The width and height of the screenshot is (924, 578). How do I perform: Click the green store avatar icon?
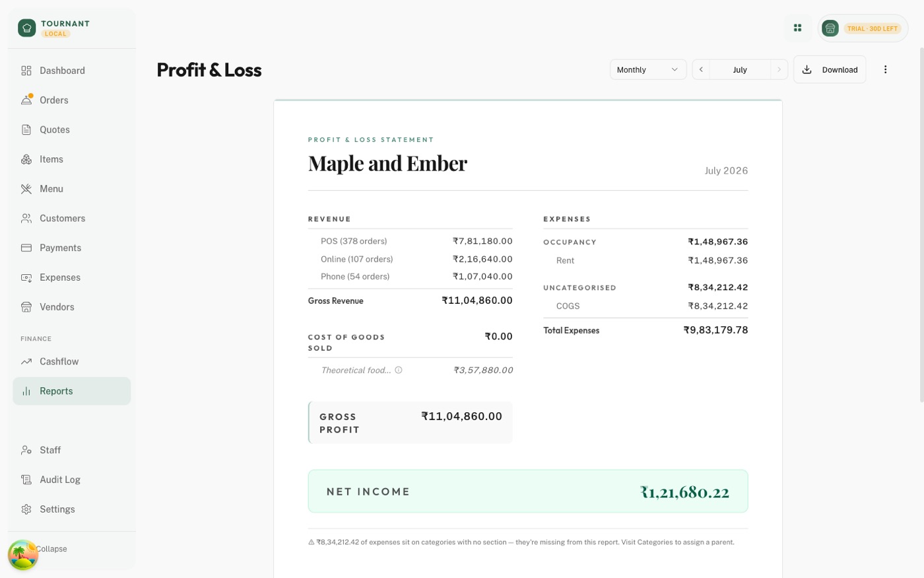click(x=830, y=28)
